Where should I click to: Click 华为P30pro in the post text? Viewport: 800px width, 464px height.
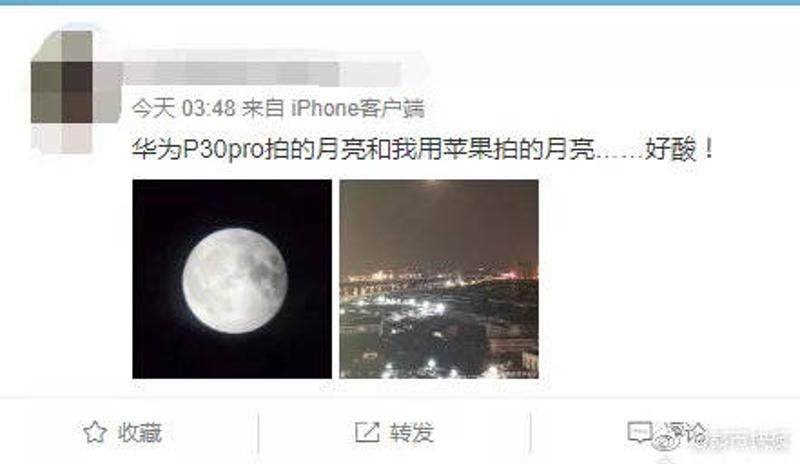(197, 150)
